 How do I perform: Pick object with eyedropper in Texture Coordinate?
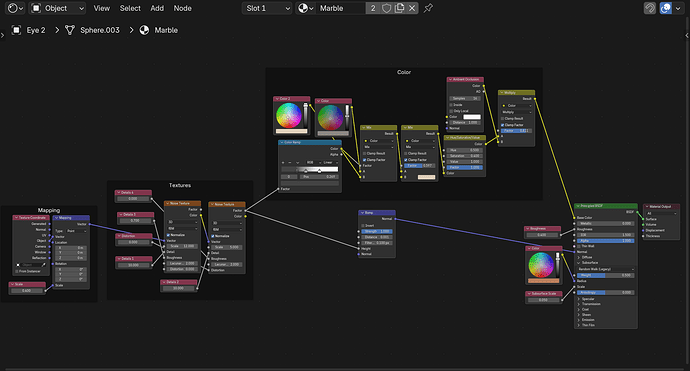point(43,265)
